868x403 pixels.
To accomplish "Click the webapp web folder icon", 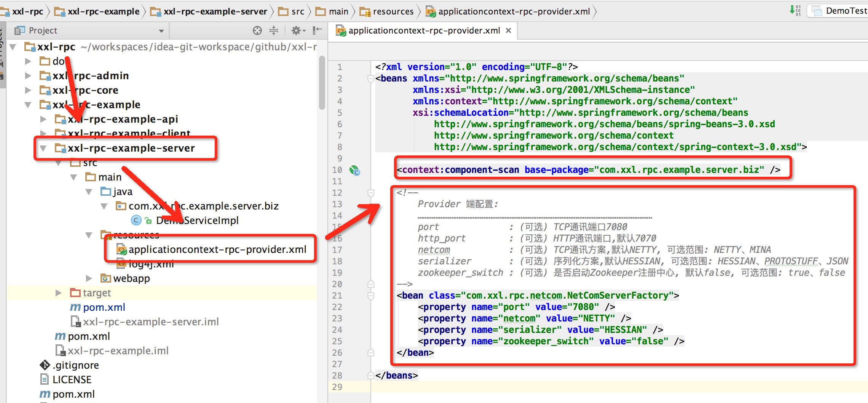I will [105, 278].
